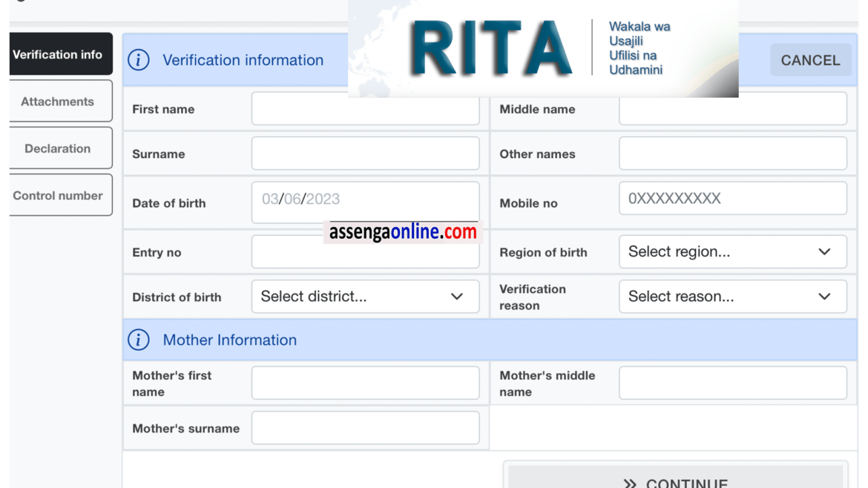Click the assengaonline.com watermark link
This screenshot has width=868, height=488.
pos(403,232)
